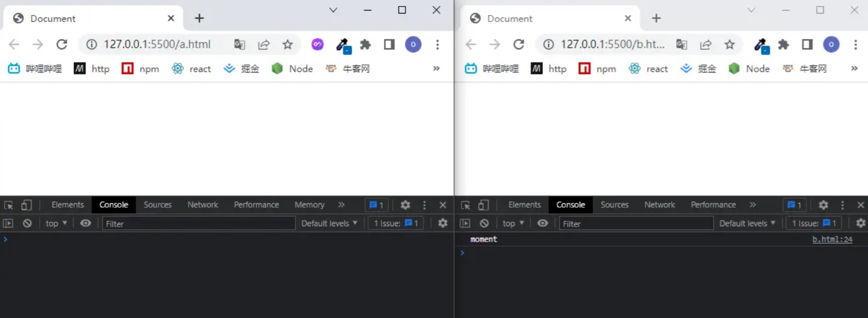868x318 pixels.
Task: Click the translate page icon in right browser
Action: click(682, 44)
